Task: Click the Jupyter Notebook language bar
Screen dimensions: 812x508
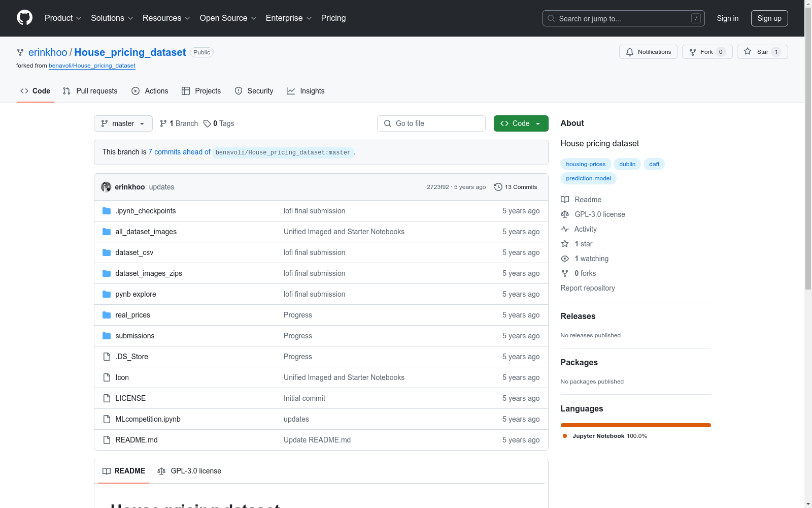Action: pos(636,425)
